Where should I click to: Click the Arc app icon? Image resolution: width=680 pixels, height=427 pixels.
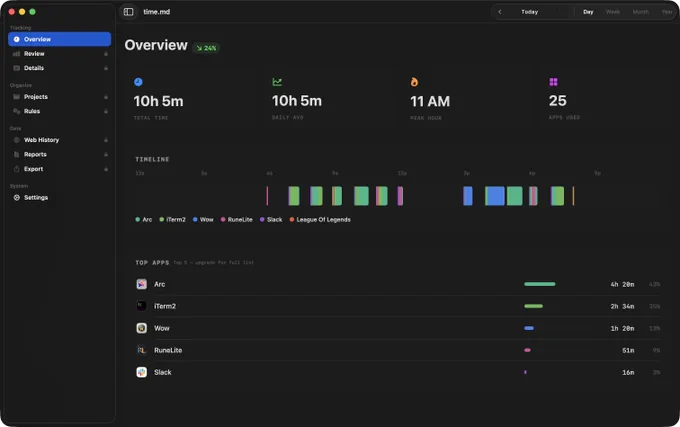(x=141, y=284)
